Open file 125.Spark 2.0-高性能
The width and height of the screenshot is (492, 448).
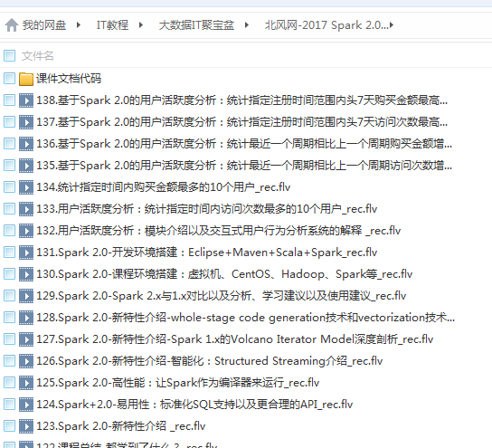(177, 383)
